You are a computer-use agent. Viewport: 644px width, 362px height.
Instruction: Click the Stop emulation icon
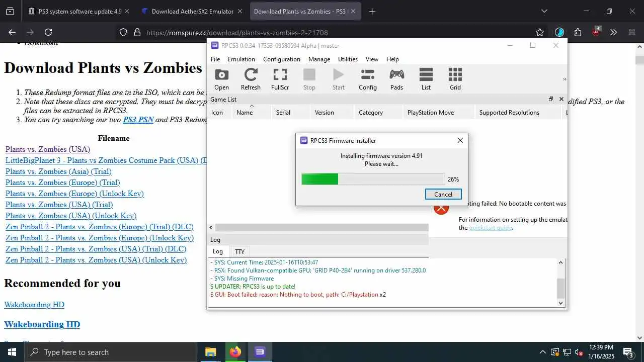[x=309, y=79]
